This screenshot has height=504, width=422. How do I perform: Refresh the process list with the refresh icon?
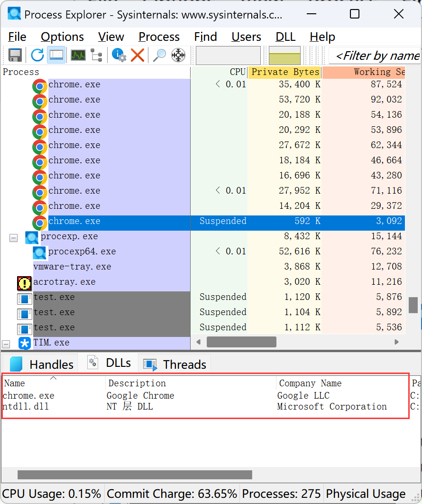(37, 55)
